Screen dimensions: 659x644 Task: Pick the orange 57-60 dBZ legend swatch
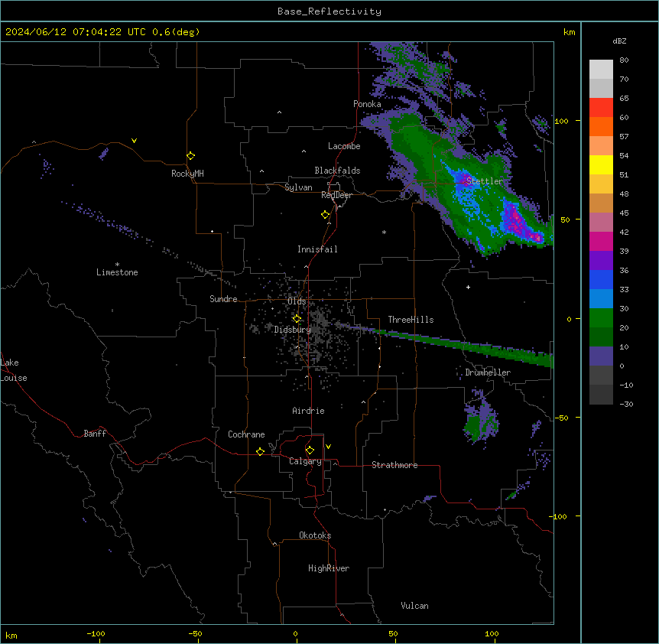coord(601,126)
